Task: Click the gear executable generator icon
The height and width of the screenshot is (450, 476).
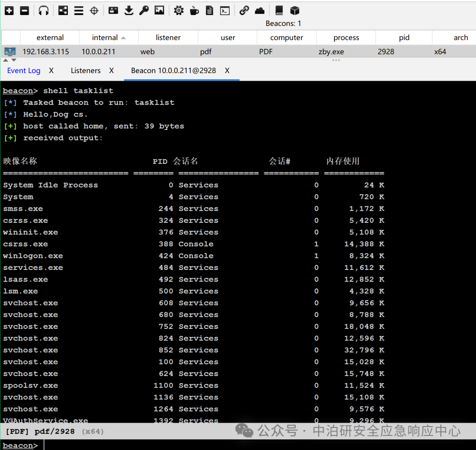Action: (178, 11)
